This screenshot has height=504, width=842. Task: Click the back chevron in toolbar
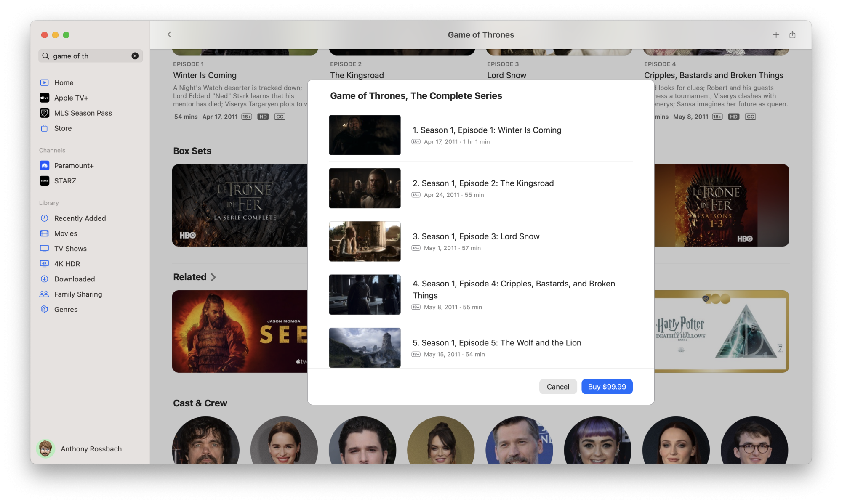click(169, 35)
